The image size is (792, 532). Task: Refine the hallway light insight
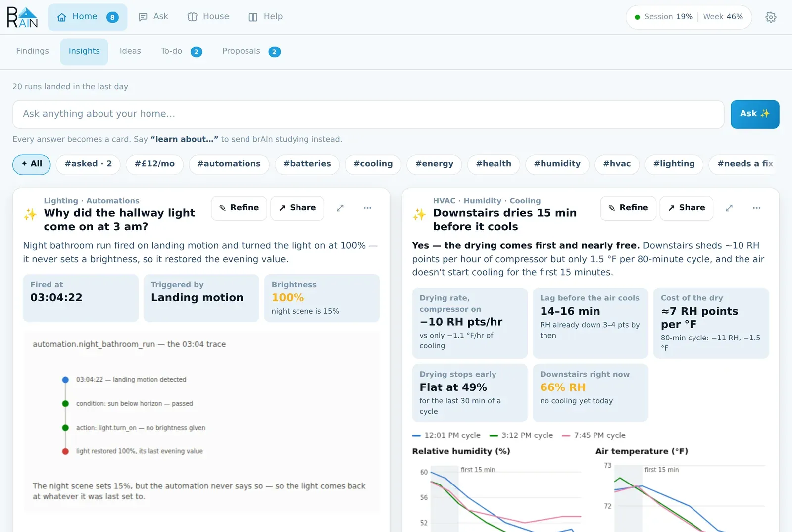239,208
